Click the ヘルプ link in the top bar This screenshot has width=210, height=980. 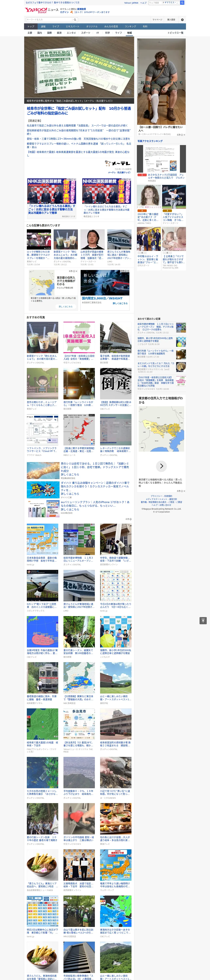tap(143, 3)
